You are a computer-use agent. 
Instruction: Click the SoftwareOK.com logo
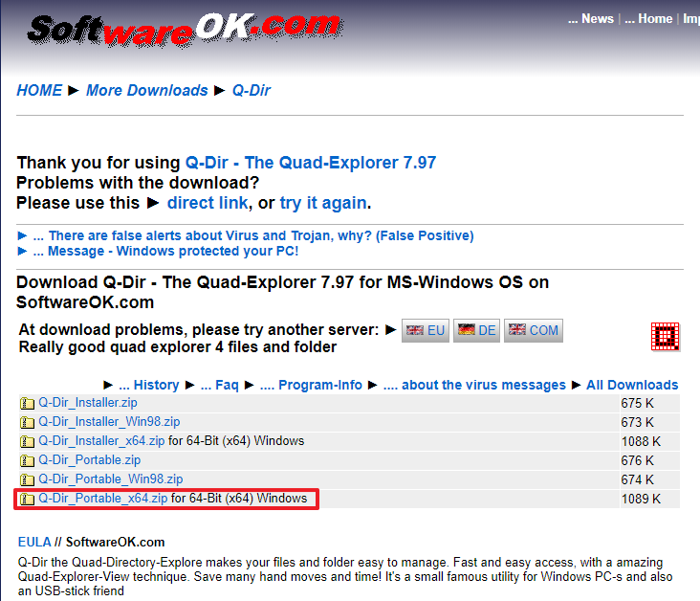[x=186, y=30]
